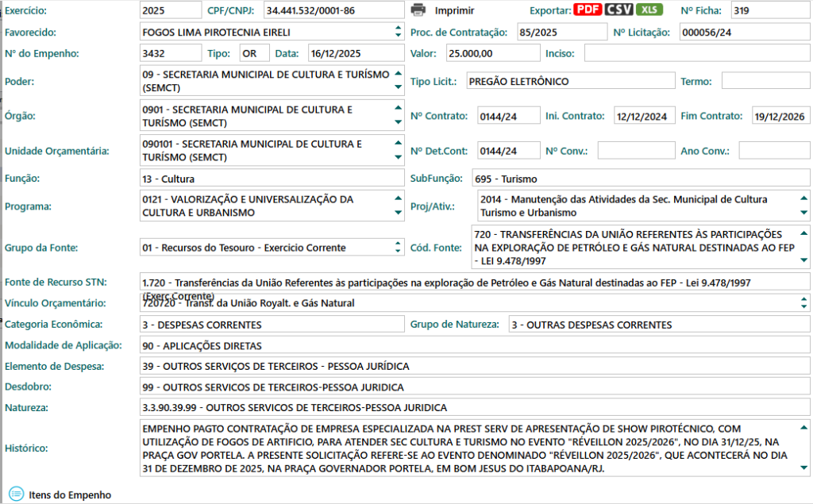
Task: Expand the Órgão selection list
Action: point(397,115)
